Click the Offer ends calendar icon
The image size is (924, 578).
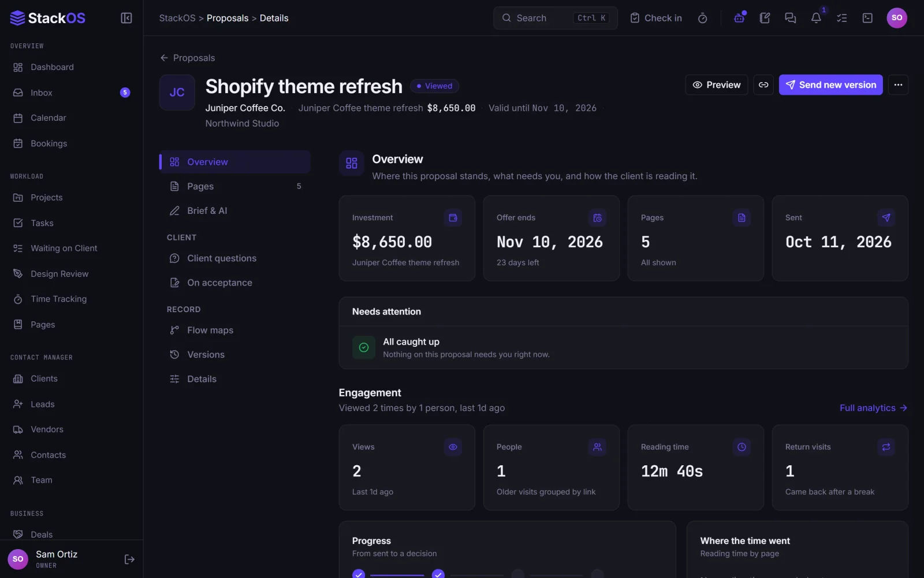pyautogui.click(x=598, y=218)
